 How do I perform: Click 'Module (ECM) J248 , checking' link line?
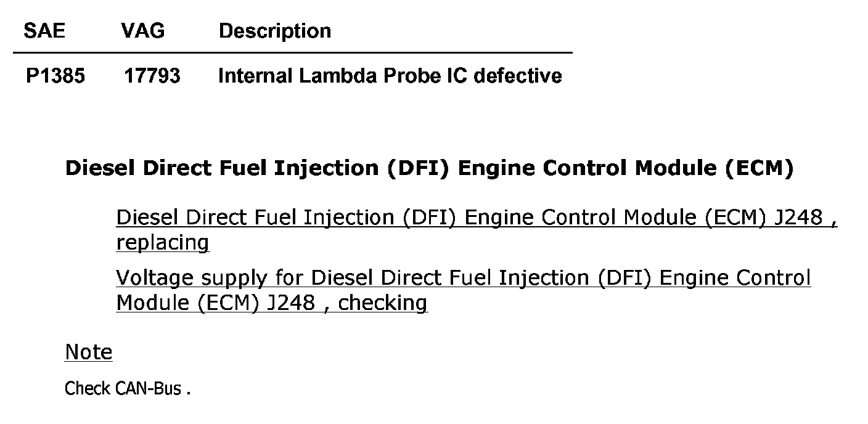point(272,303)
